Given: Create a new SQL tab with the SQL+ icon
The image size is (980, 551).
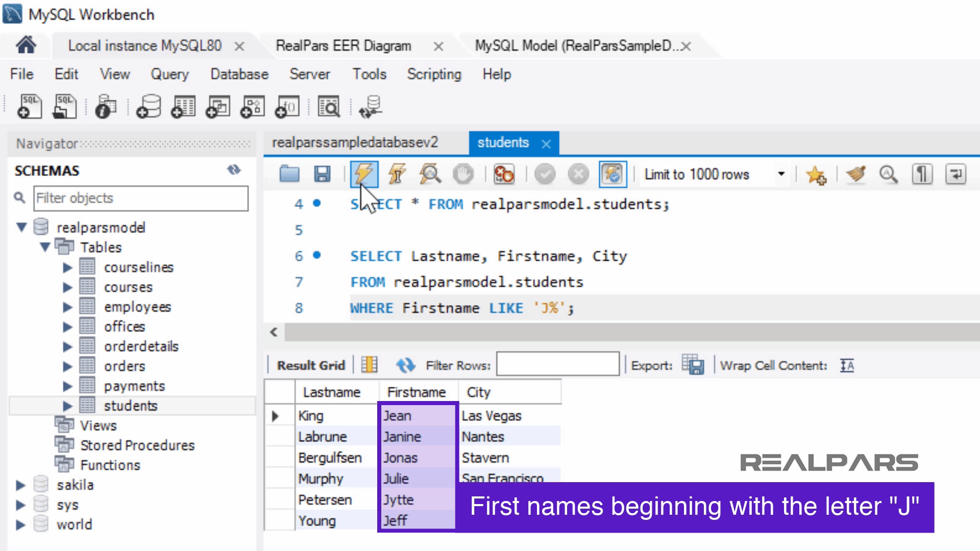Looking at the screenshot, I should pyautogui.click(x=29, y=106).
